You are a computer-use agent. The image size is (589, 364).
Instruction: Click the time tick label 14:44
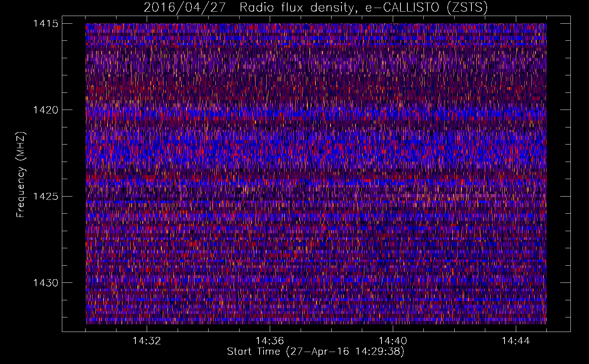click(x=516, y=341)
